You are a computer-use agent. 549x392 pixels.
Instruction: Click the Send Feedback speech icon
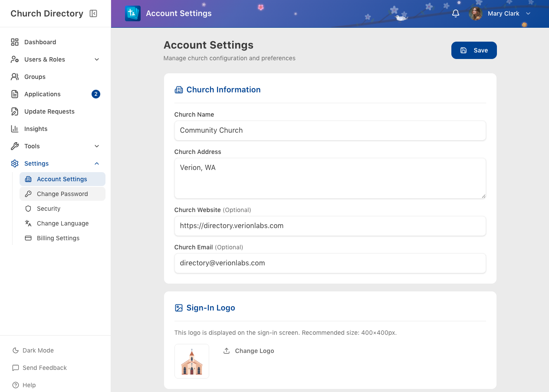(x=16, y=368)
